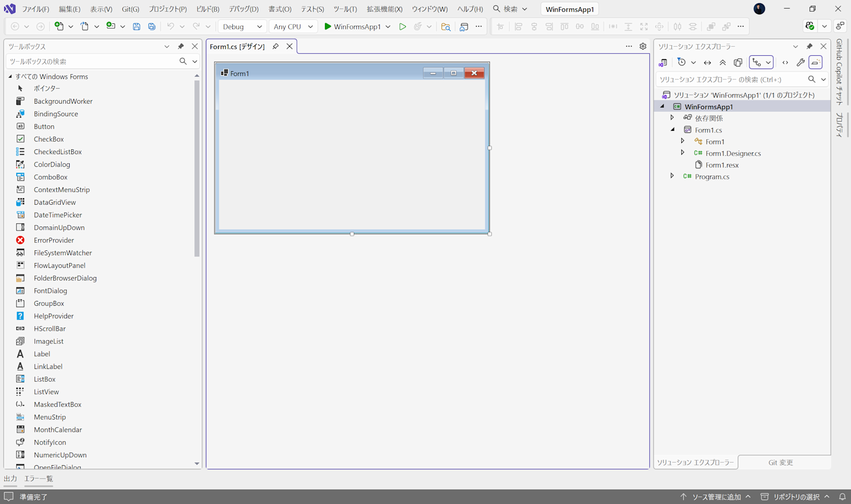This screenshot has width=851, height=504.
Task: Close the Form1.cs design tab
Action: [x=289, y=46]
